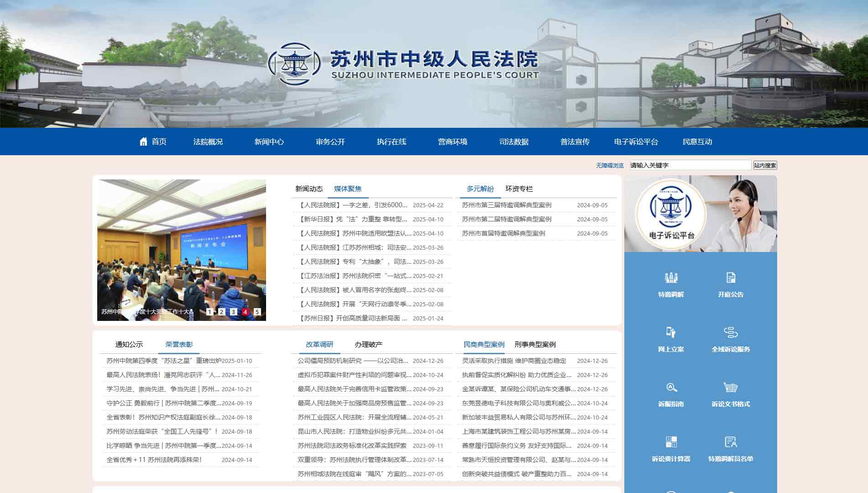Switch to the 改革调研 tab

coord(319,344)
